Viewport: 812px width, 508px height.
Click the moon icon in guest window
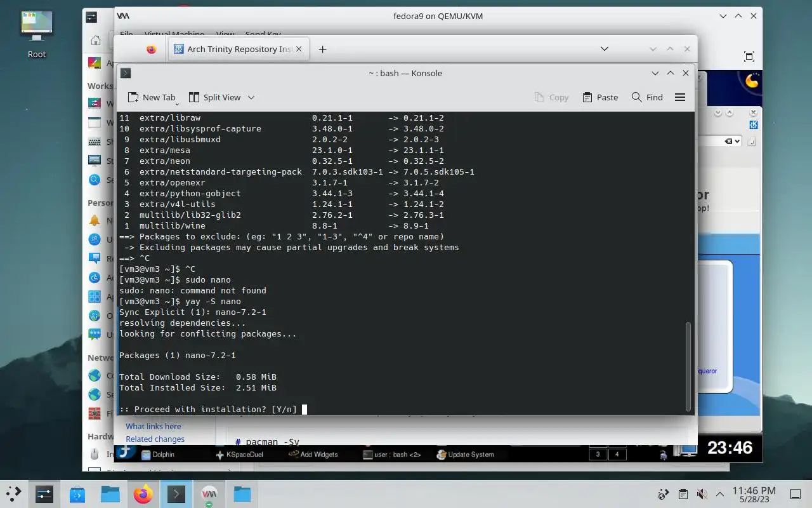[x=752, y=81]
